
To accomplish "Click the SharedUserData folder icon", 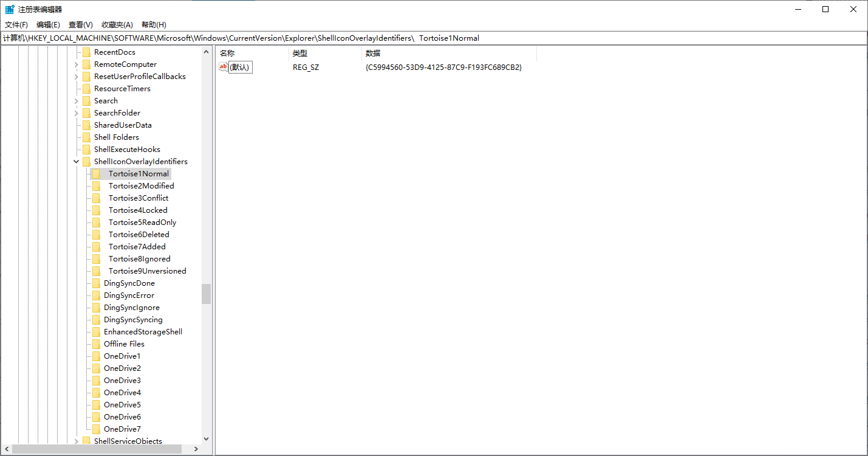I will pos(86,125).
